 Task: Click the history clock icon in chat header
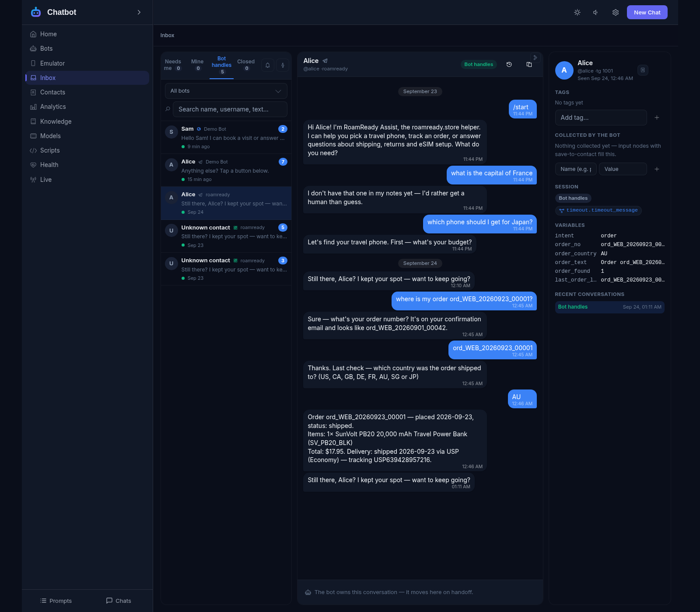coord(509,64)
